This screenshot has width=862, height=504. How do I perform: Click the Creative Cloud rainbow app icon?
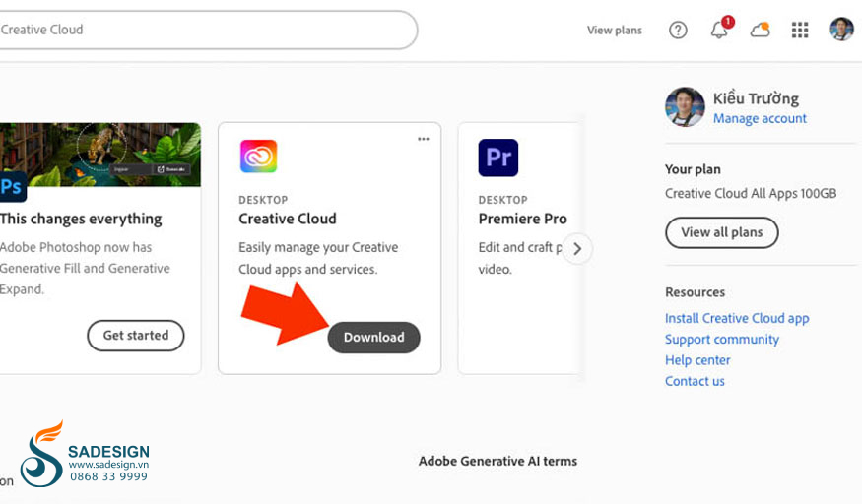[x=258, y=157]
